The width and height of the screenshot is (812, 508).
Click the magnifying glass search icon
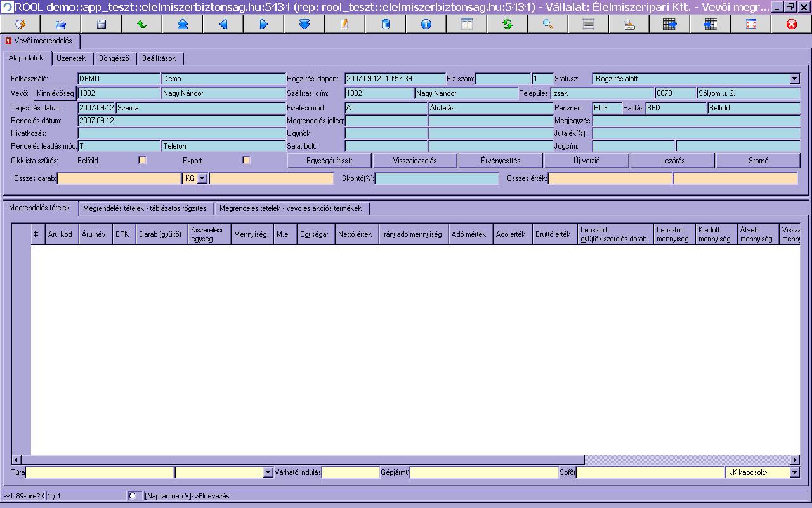pos(547,24)
